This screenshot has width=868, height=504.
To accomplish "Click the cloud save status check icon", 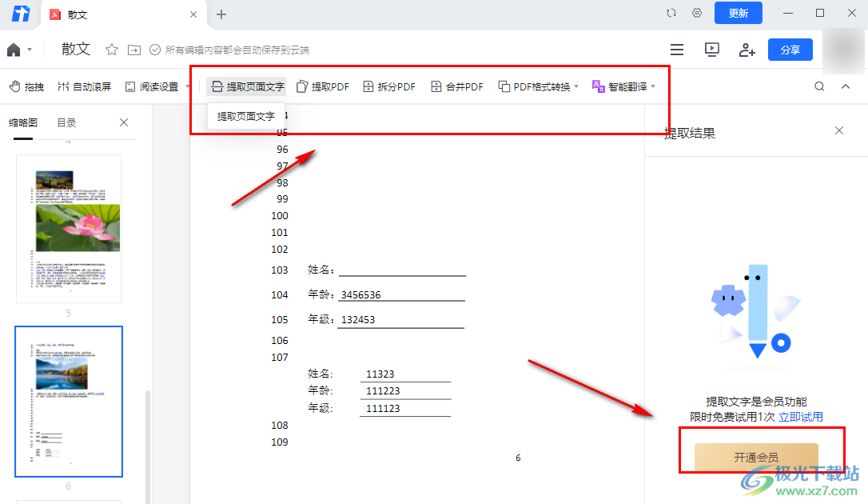I will point(155,50).
